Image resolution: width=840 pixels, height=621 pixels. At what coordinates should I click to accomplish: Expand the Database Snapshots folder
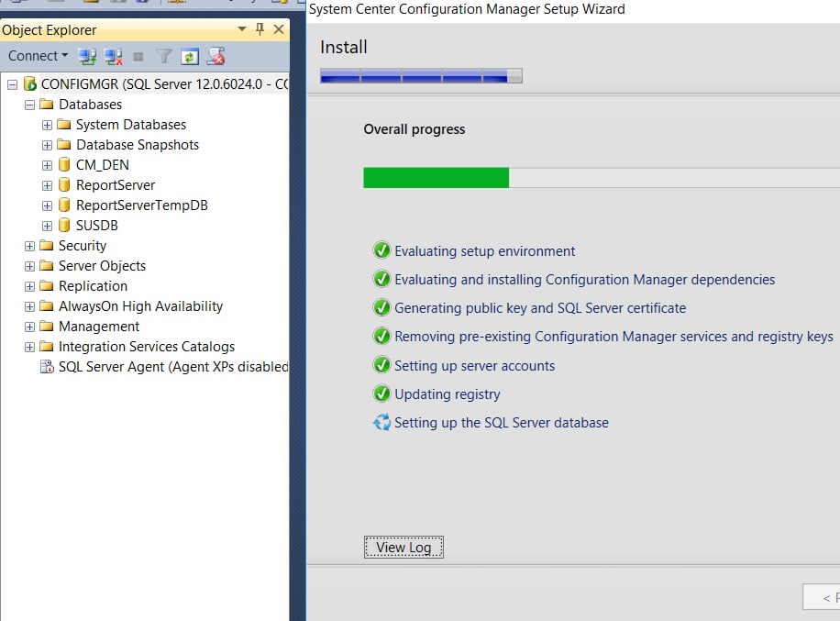47,145
